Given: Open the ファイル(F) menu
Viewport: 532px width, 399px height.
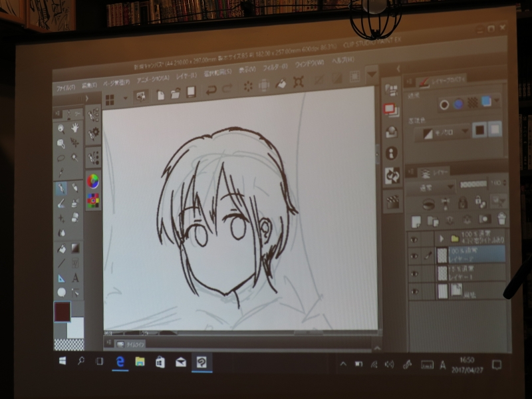Looking at the screenshot, I should pyautogui.click(x=65, y=88).
